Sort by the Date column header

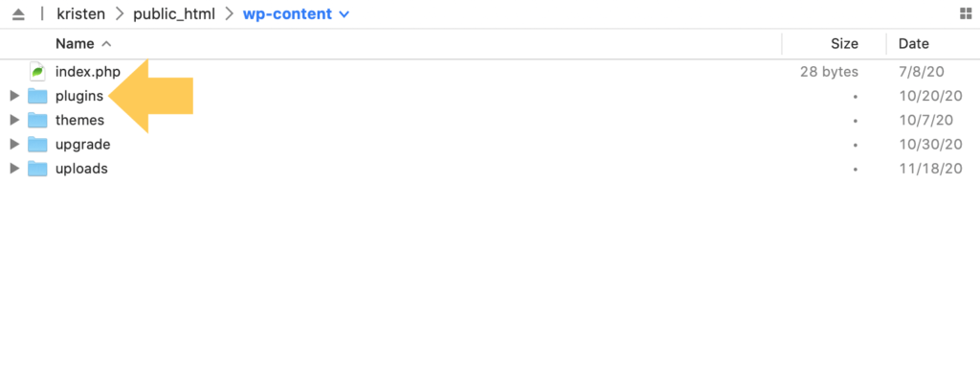pyautogui.click(x=914, y=44)
